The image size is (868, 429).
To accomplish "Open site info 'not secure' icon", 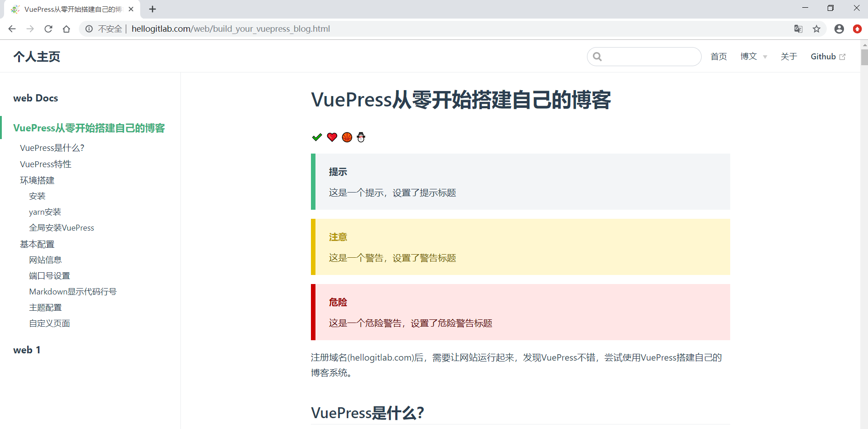I will (x=89, y=29).
